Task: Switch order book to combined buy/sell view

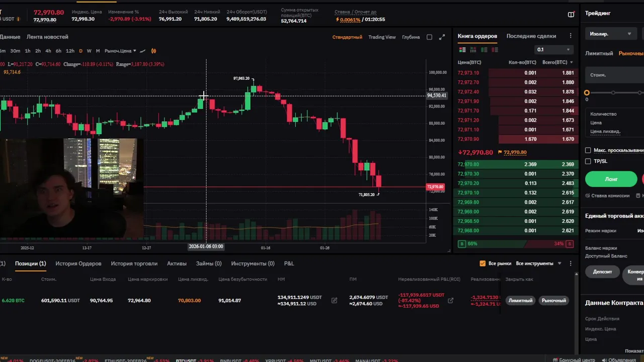Action: click(461, 50)
